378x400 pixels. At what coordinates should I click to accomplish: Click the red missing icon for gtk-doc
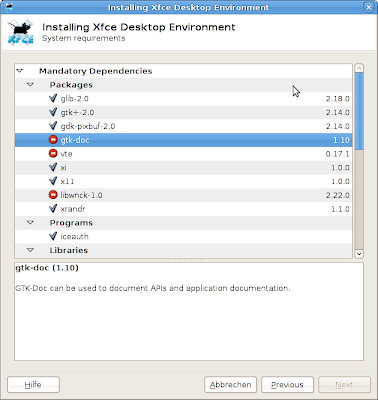click(53, 140)
